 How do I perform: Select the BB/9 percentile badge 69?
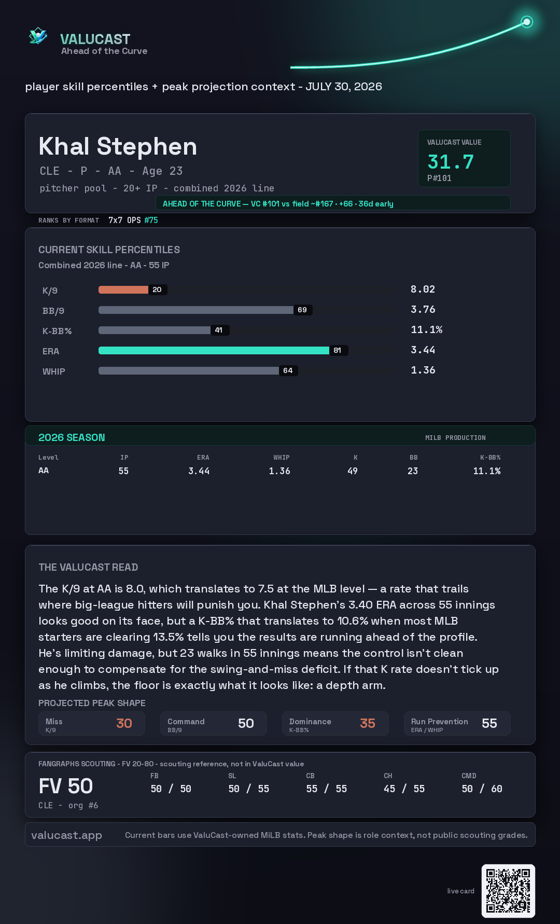click(302, 310)
